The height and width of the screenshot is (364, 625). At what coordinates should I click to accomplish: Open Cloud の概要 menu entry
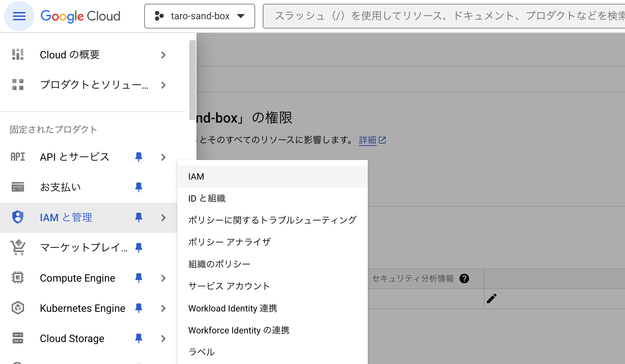[70, 55]
